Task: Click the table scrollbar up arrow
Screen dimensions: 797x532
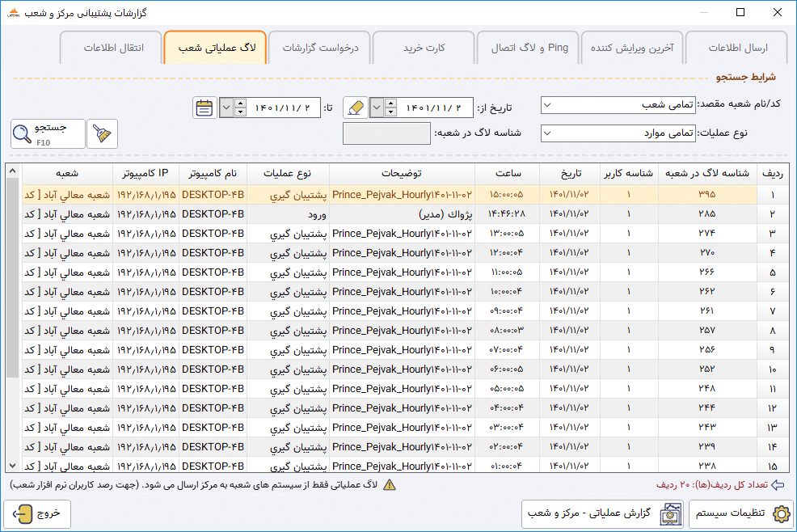Action: pos(13,171)
